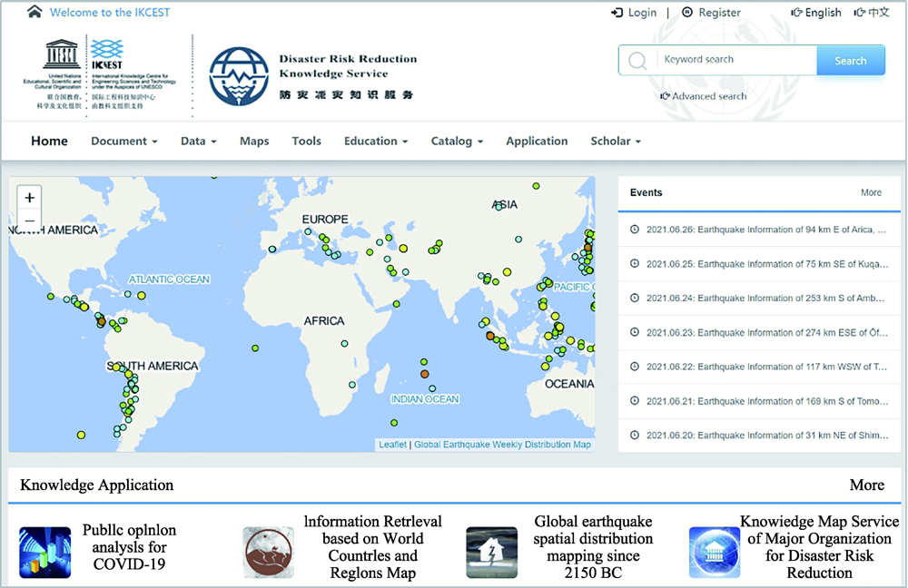The image size is (908, 588).
Task: Click the Login arrow icon
Action: click(617, 12)
